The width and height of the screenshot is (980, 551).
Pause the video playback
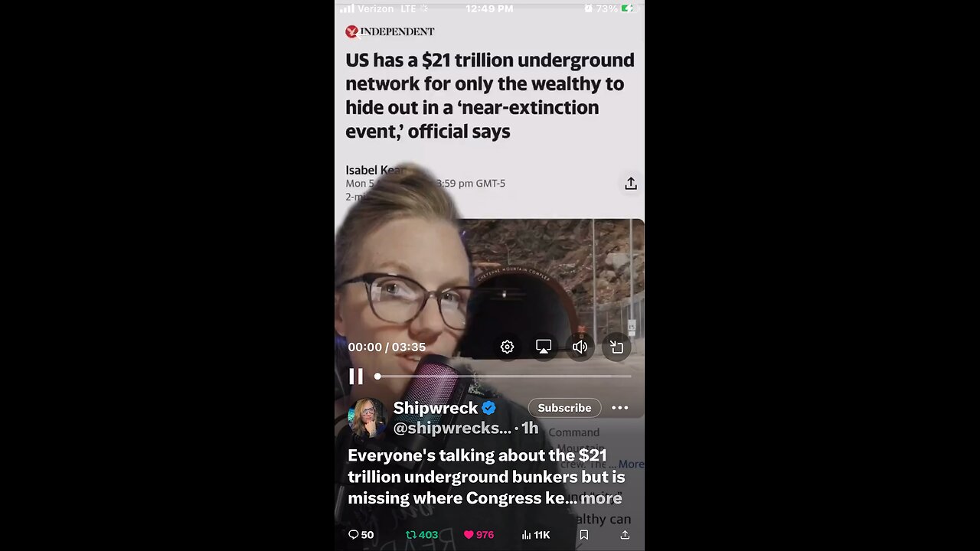pyautogui.click(x=356, y=376)
